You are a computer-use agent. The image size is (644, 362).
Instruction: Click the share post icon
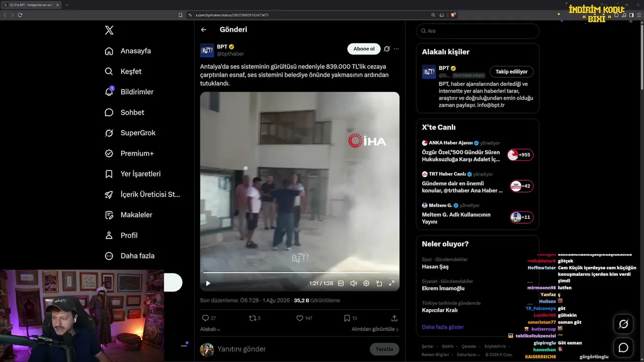tap(394, 318)
